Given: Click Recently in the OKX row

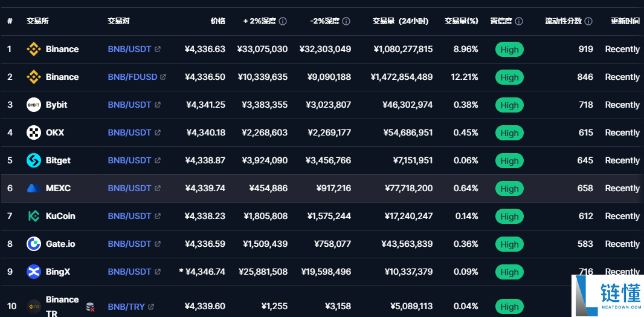Looking at the screenshot, I should (622, 133).
